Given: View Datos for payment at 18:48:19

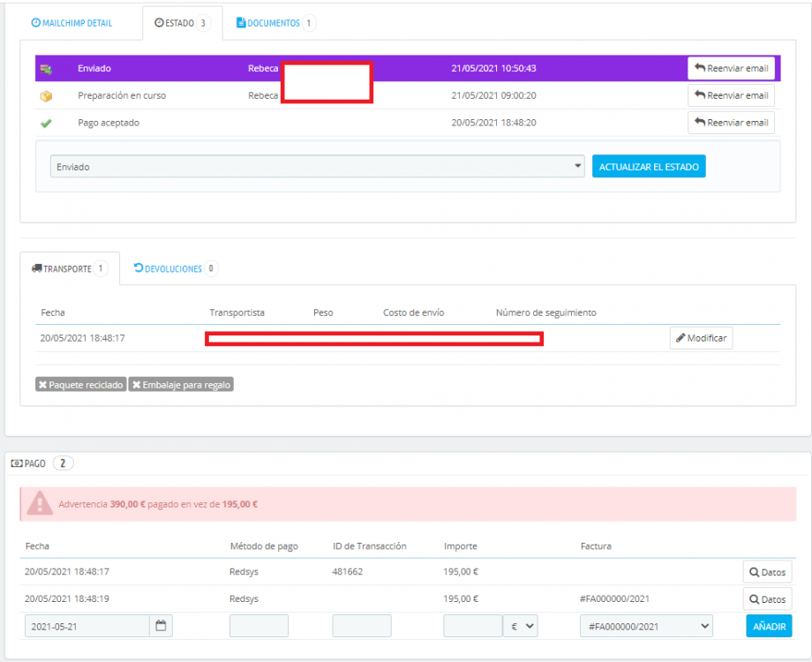Looking at the screenshot, I should click(x=767, y=598).
